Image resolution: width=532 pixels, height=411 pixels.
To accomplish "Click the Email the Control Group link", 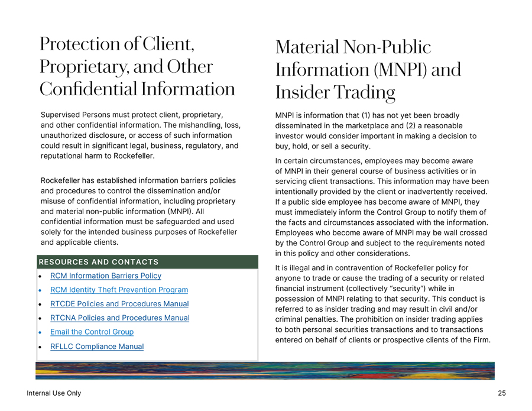I will pos(92,332).
